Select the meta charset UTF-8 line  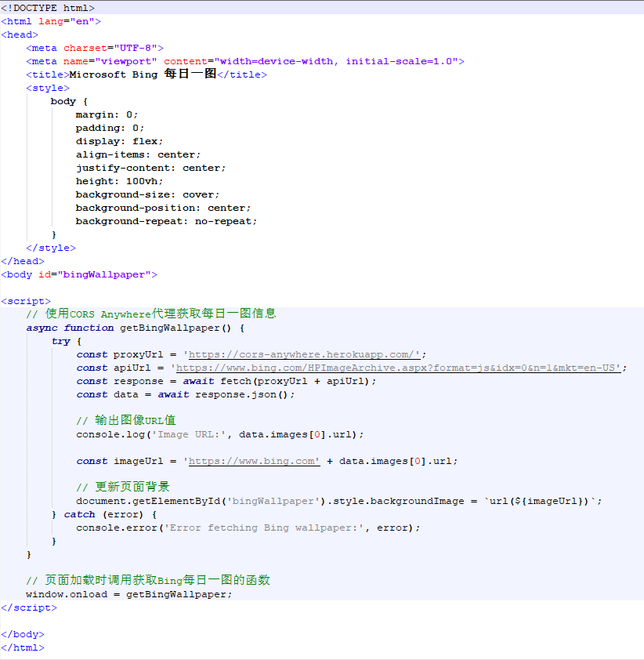pyautogui.click(x=94, y=48)
